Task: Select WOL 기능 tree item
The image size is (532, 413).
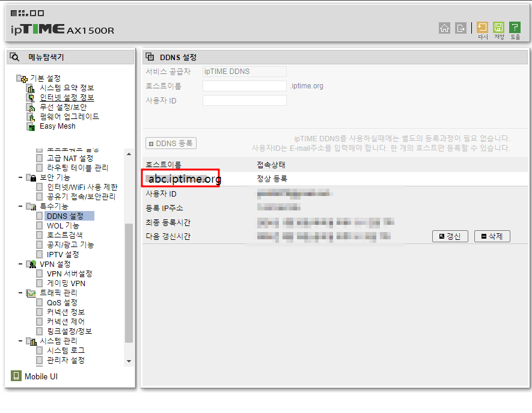Action: tap(63, 225)
